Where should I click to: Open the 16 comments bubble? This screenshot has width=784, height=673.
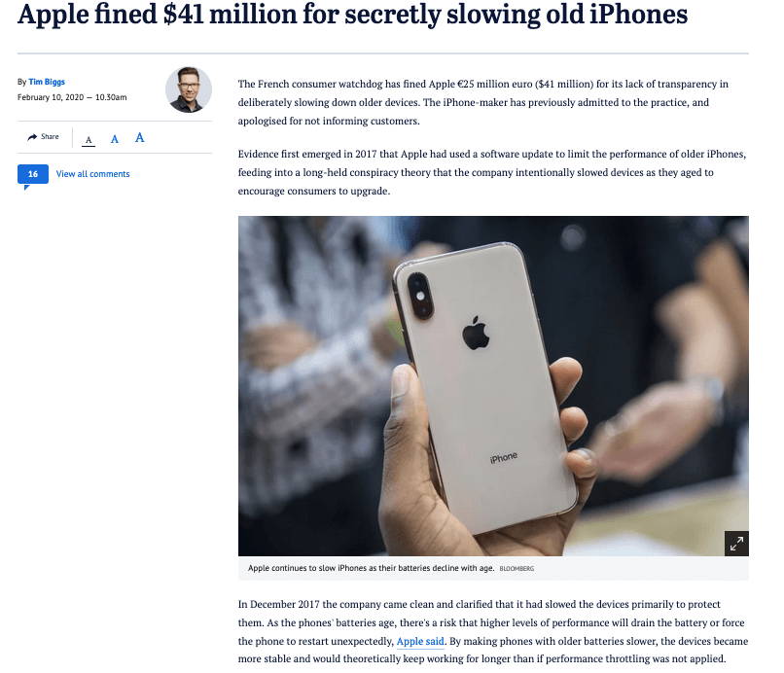click(x=33, y=174)
